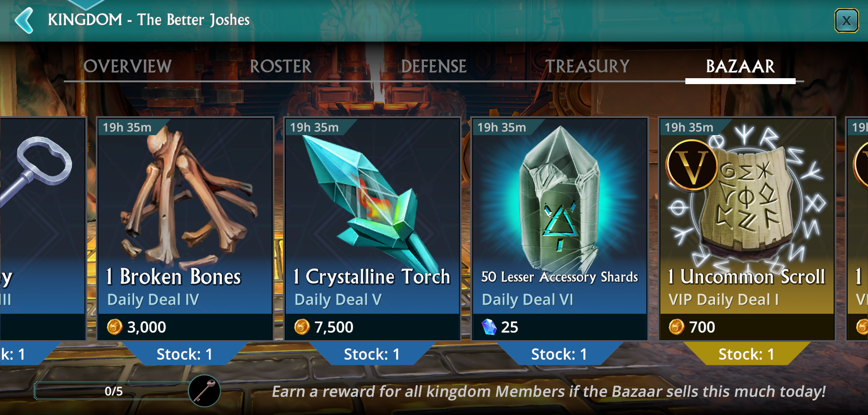
Task: Select the partially visible key deal card
Action: click(42, 228)
